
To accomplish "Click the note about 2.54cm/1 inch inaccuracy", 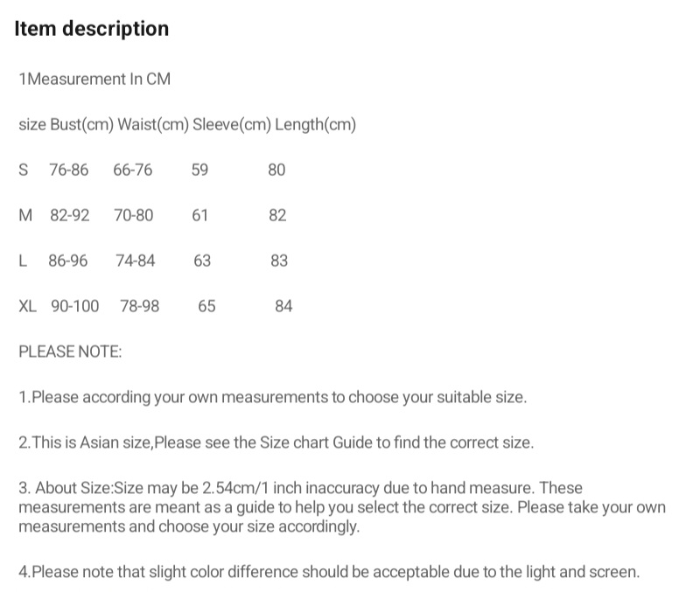I will click(341, 507).
